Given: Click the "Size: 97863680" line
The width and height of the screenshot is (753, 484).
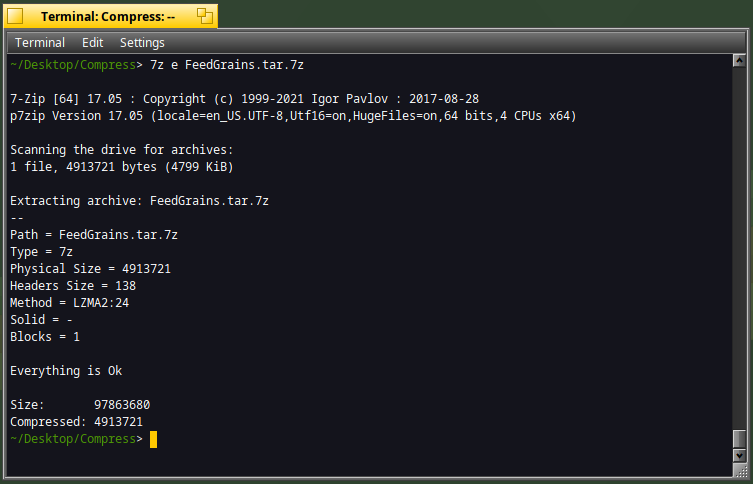Looking at the screenshot, I should click(80, 405).
